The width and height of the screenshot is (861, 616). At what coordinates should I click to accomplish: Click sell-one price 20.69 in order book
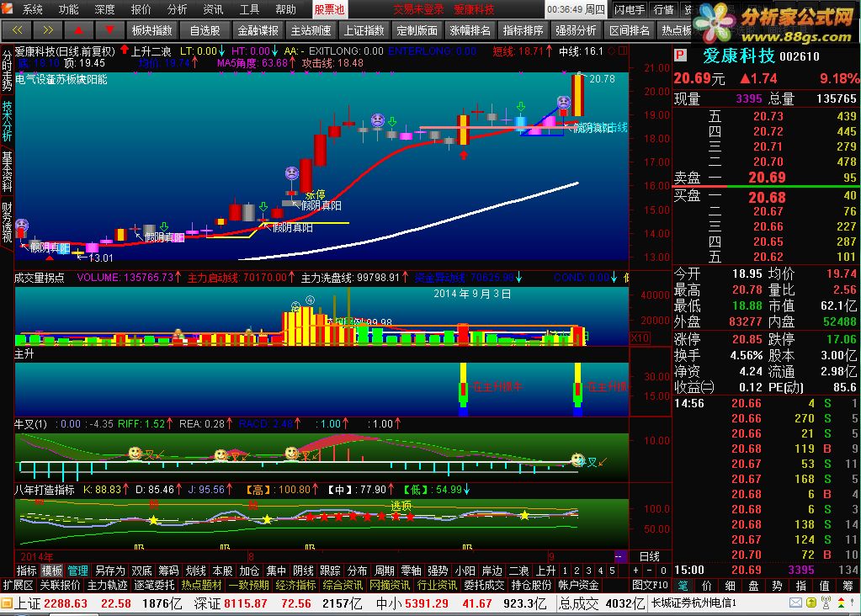(767, 178)
